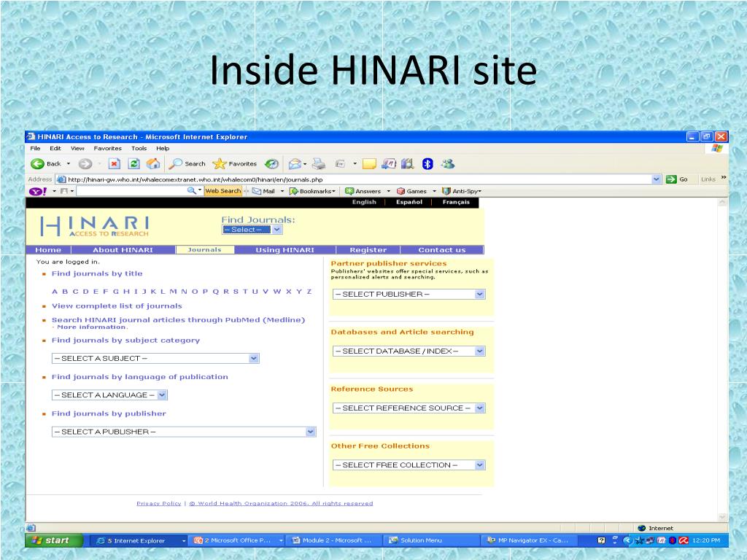Switch site language to Español
747x560 pixels.
tap(409, 202)
